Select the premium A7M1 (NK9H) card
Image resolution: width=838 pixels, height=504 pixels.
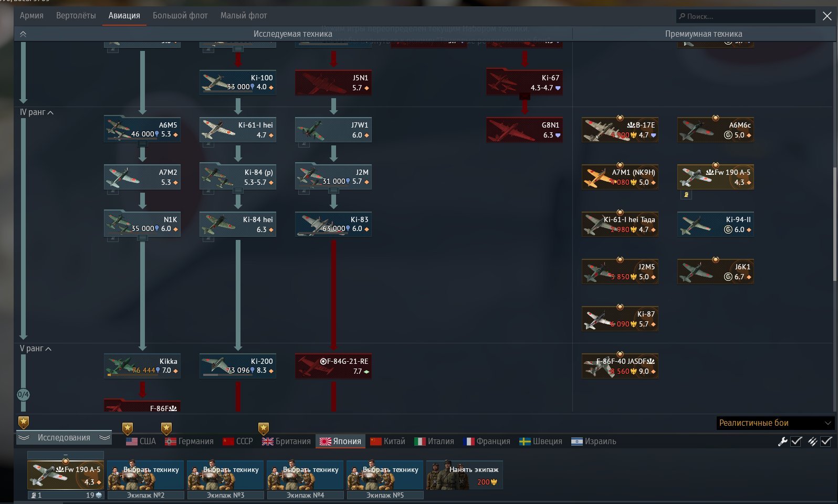(x=620, y=177)
